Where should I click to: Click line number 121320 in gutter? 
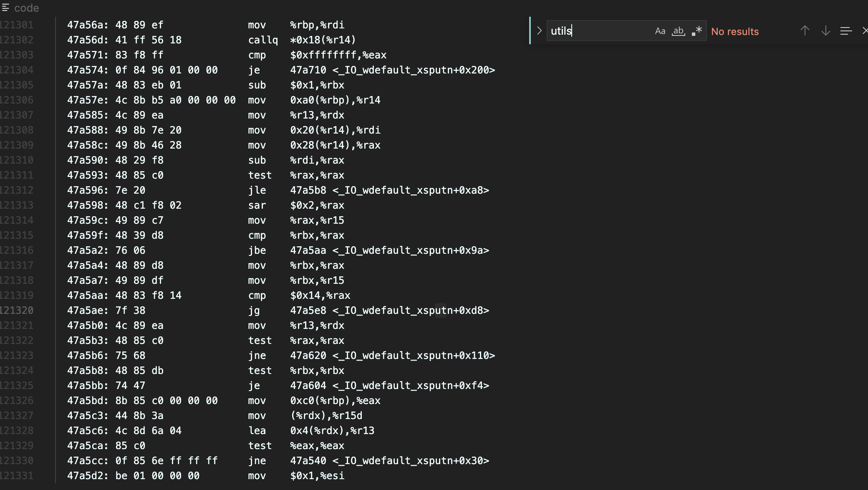click(x=17, y=310)
